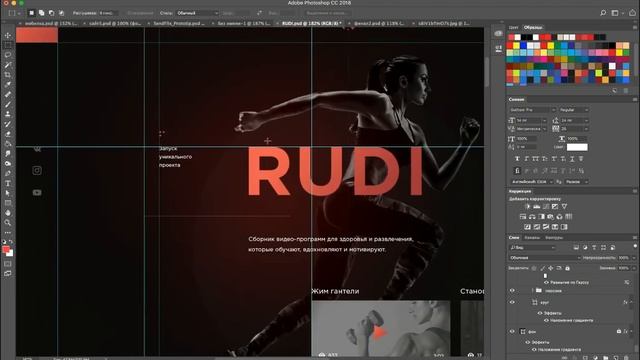Open the anti-aliasing dropdown in Character panel
640x360 pixels.
[x=576, y=182]
